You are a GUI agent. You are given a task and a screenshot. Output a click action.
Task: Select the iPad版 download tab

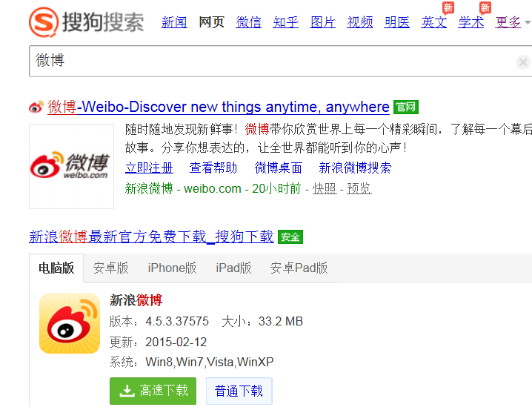[233, 268]
